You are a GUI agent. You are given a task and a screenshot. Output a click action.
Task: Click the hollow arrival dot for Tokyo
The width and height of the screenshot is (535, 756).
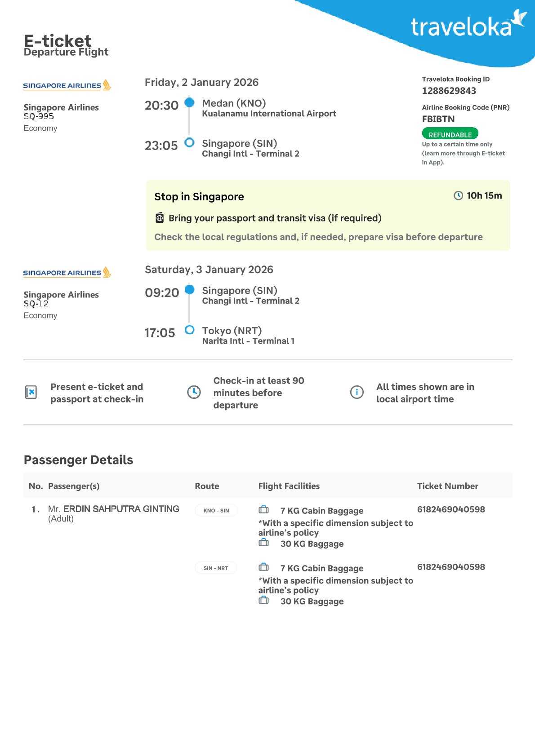pos(190,330)
